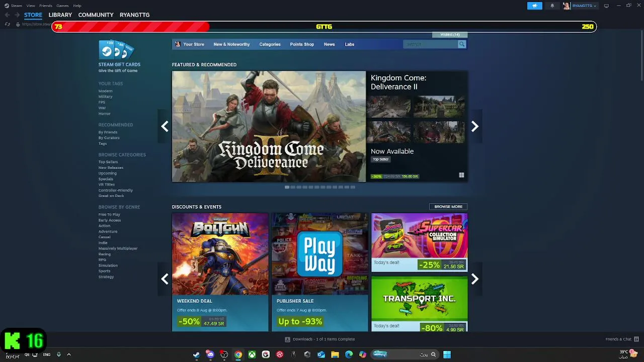This screenshot has height=362, width=644.
Task: Open the Xbox app from the taskbar
Action: [x=252, y=354]
